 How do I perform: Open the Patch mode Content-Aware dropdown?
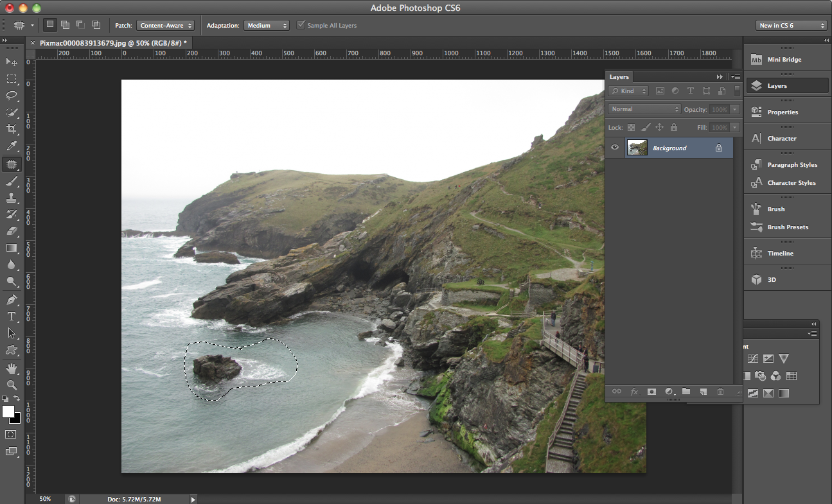[x=165, y=26]
